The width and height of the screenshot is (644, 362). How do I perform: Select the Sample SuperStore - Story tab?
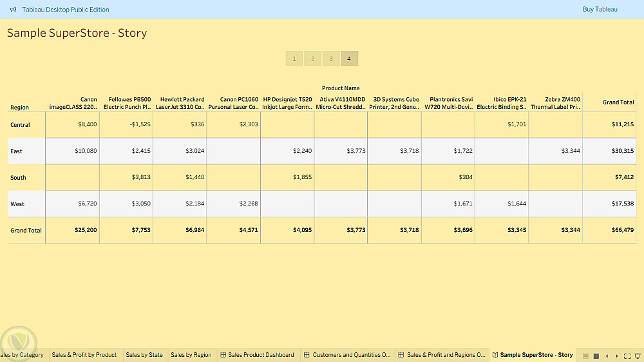coord(533,355)
